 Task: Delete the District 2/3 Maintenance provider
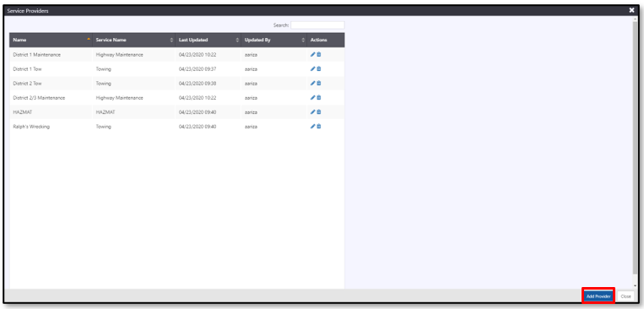click(x=319, y=98)
